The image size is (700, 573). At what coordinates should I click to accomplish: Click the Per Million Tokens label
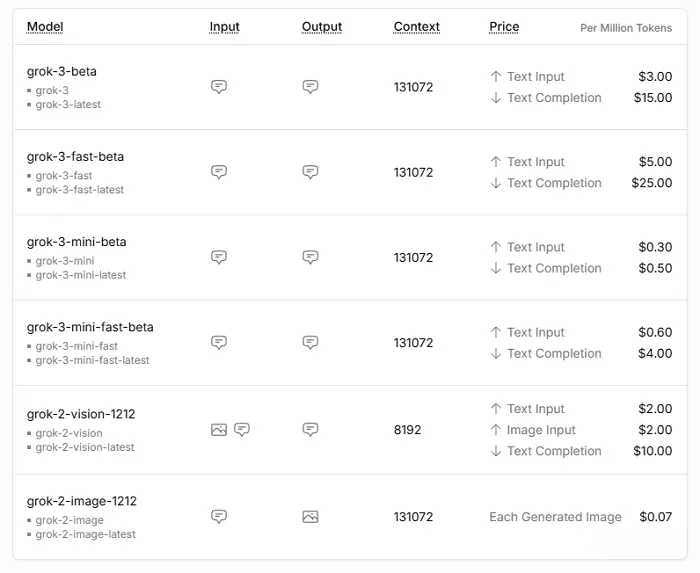[626, 28]
